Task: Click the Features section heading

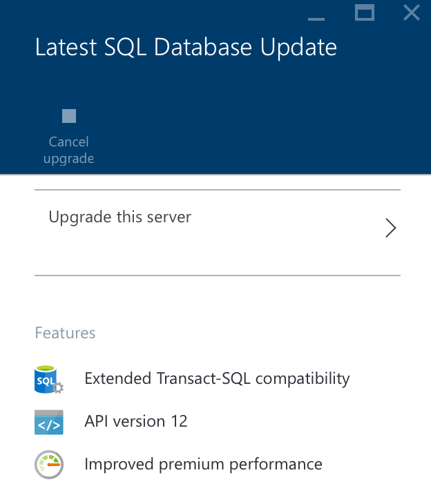Action: [x=65, y=333]
